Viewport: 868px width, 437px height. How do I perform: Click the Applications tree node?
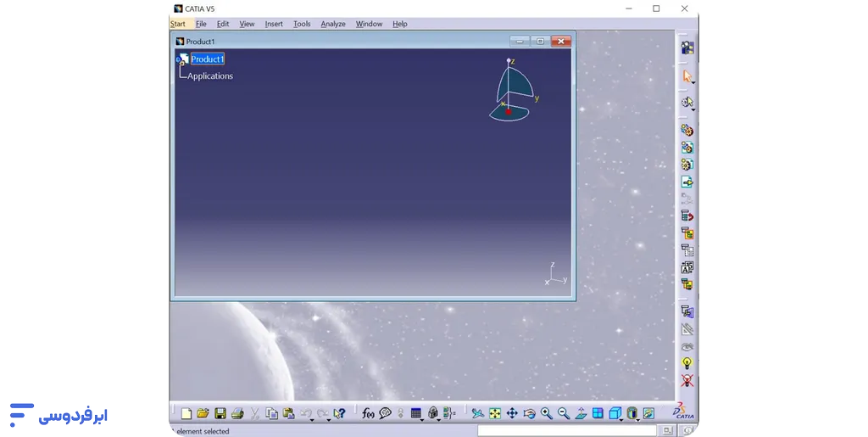210,76
